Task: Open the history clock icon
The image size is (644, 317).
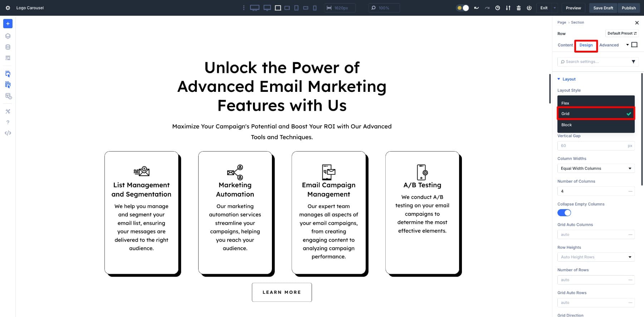Action: 497,8
